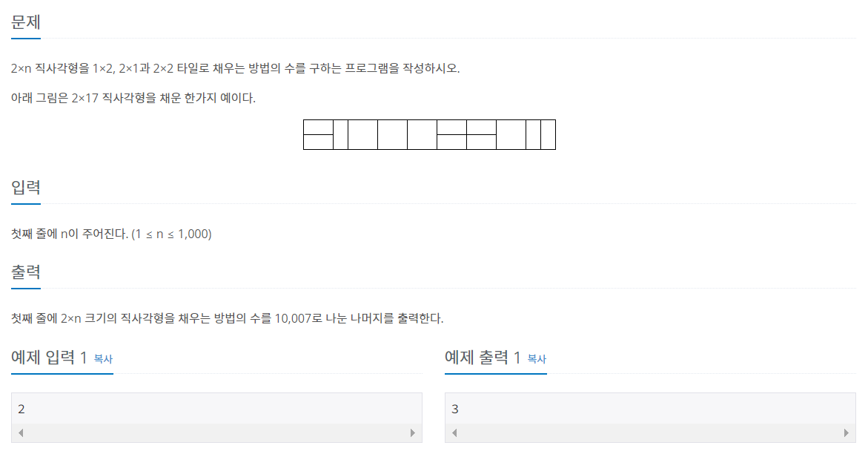Click right scroll arrow in example input box
868x457 pixels.
tap(412, 433)
